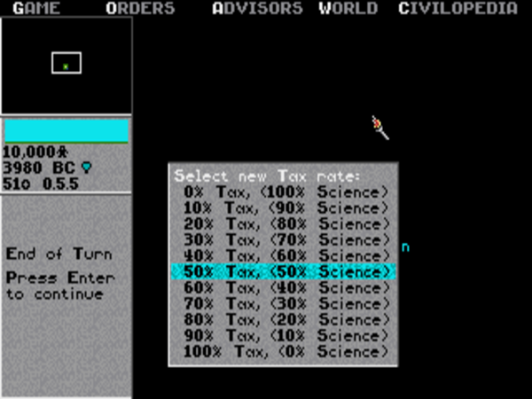The width and height of the screenshot is (532, 399).
Task: Select 20% Tax, 80% Science rate
Action: tap(284, 224)
